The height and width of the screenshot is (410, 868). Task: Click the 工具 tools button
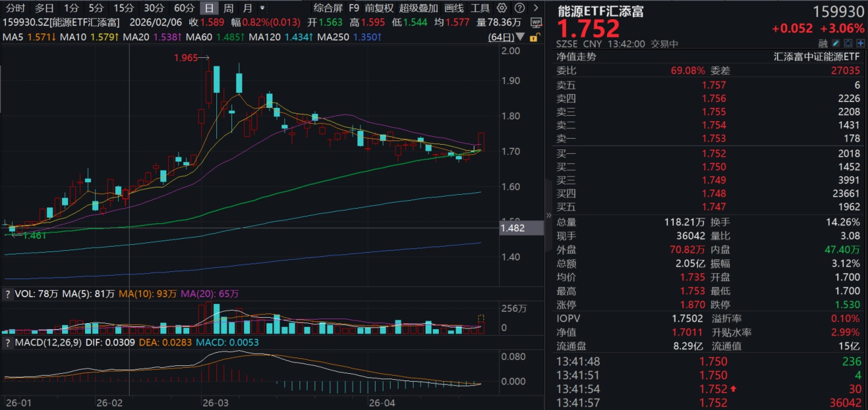tap(480, 8)
